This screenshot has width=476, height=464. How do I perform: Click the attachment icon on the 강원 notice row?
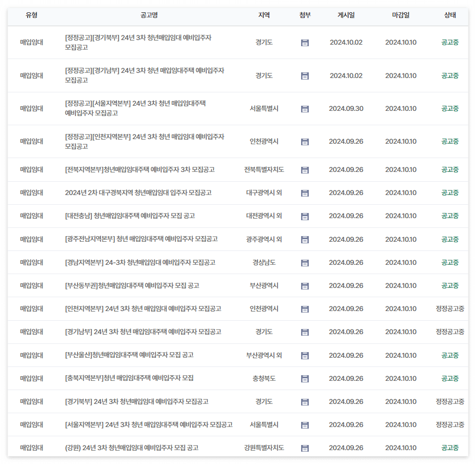304,447
